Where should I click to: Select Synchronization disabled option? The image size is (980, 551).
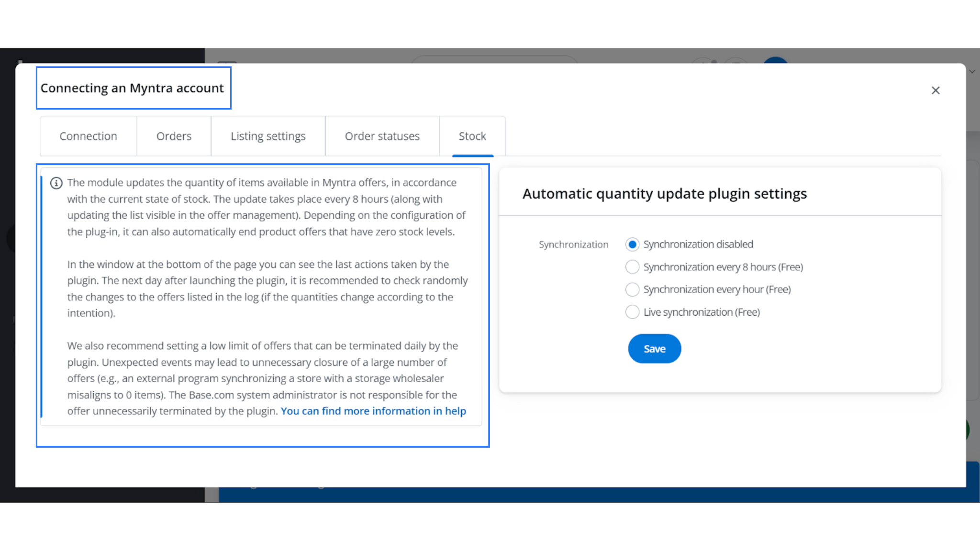click(632, 244)
